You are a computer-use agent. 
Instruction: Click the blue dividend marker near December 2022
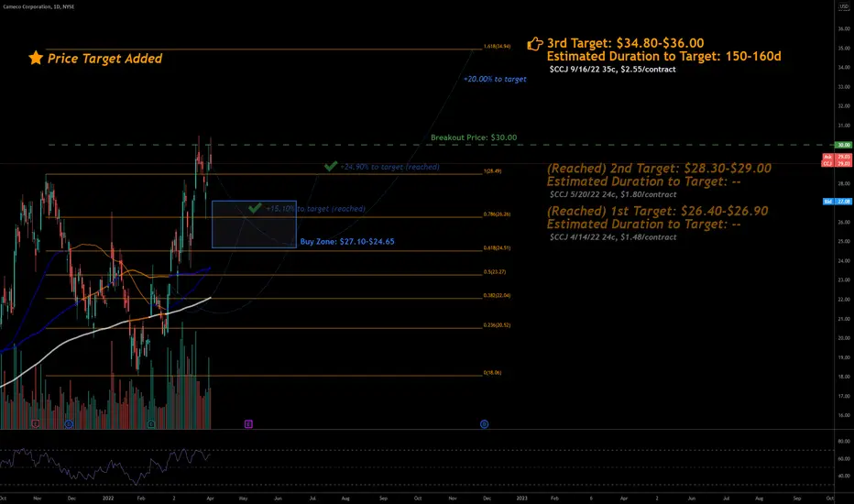pyautogui.click(x=484, y=424)
